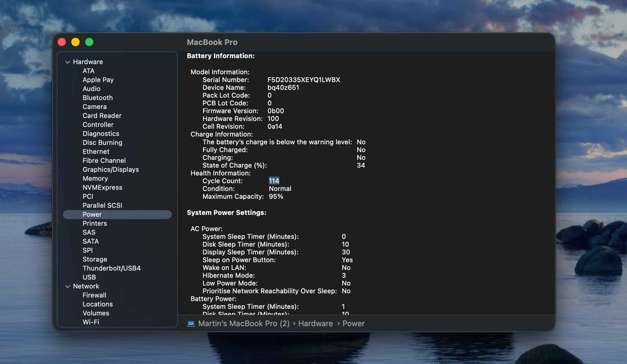This screenshot has height=364, width=627.
Task: Click the MacBook Pro window title
Action: [x=212, y=43]
